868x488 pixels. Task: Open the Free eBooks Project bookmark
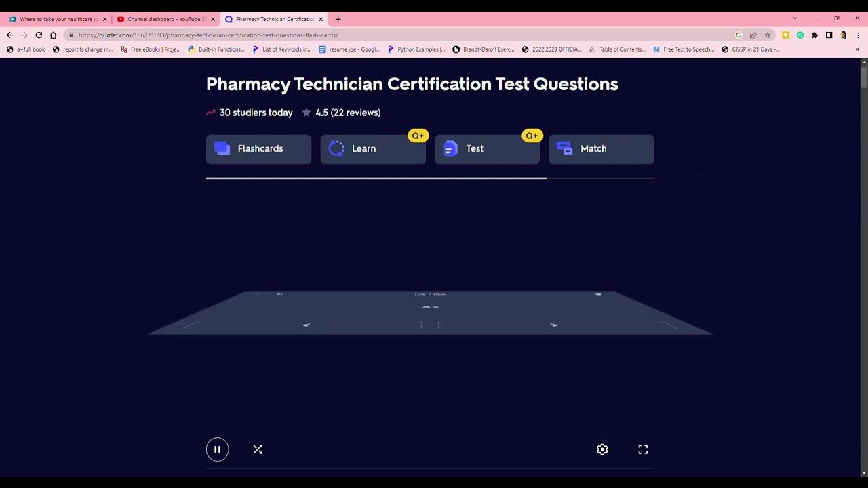tap(151, 49)
